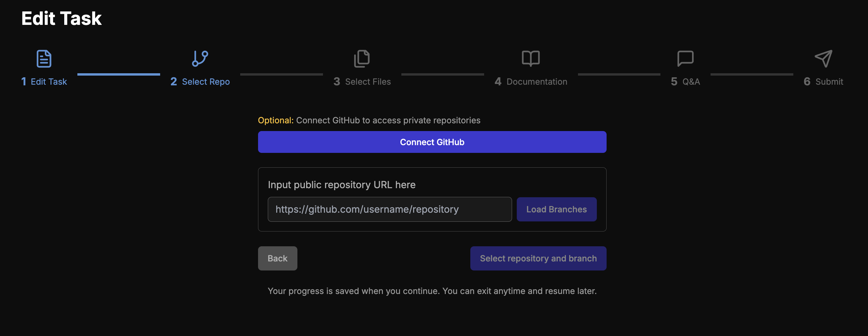
Task: Switch to the Select Repo step
Action: click(x=200, y=81)
